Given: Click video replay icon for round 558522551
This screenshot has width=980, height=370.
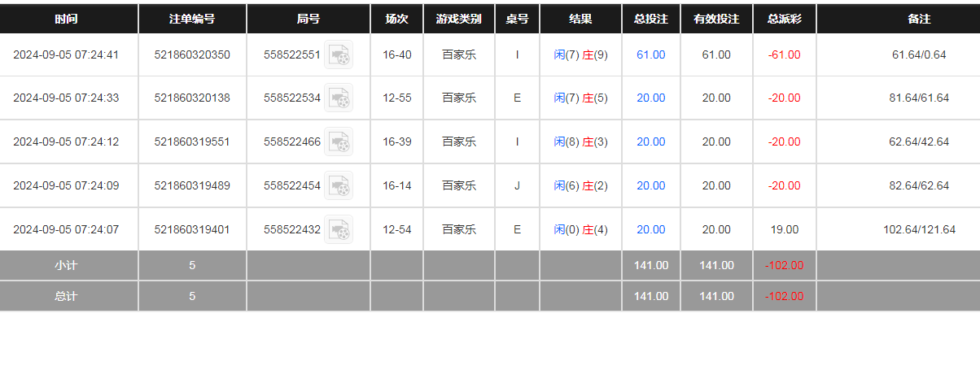Looking at the screenshot, I should coord(339,54).
